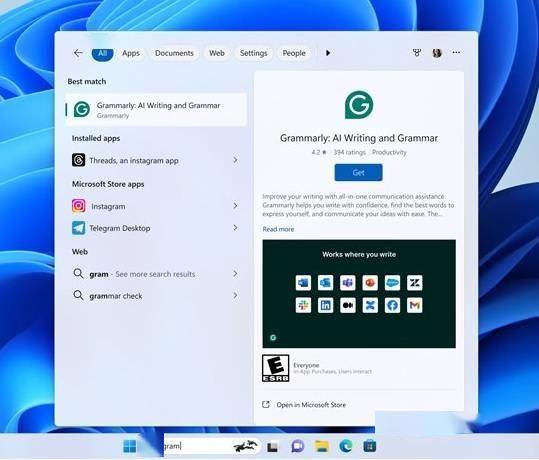
Task: Switch to the Documents filter tab
Action: pos(174,53)
